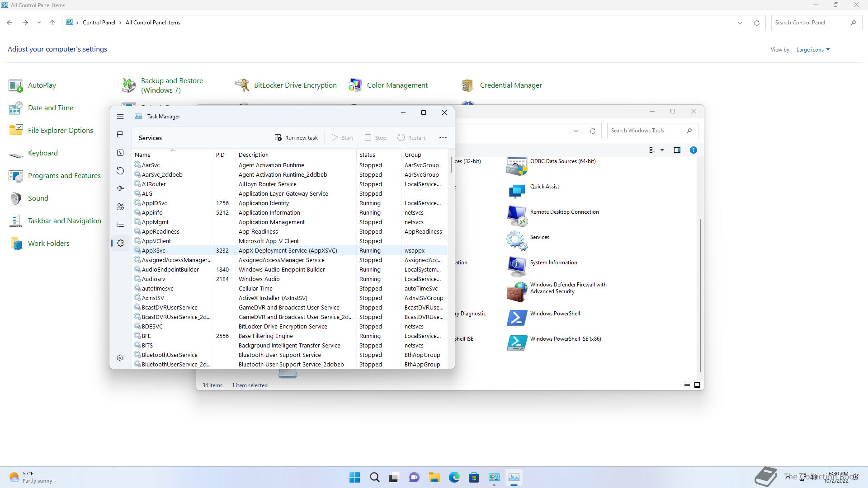The image size is (868, 488).
Task: Click Control Panel breadcrumb in address bar
Action: tap(99, 23)
